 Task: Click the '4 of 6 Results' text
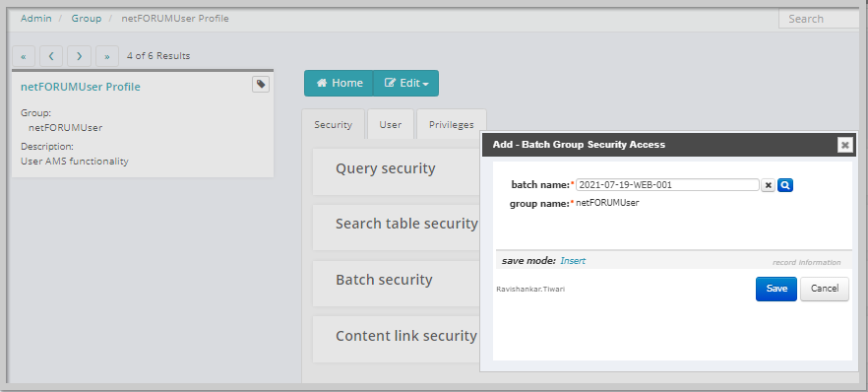[158, 56]
